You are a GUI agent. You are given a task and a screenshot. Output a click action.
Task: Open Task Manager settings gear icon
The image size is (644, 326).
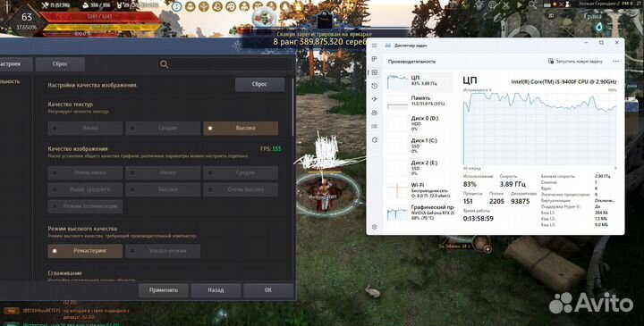(374, 227)
